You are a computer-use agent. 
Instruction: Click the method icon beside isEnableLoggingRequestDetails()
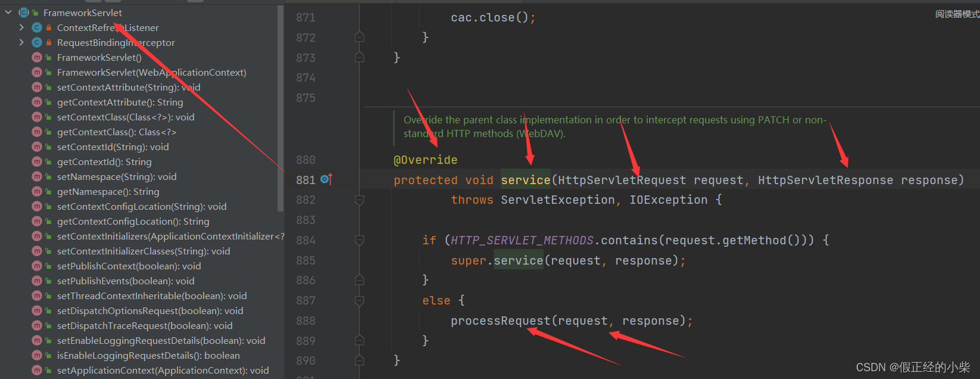click(x=37, y=355)
